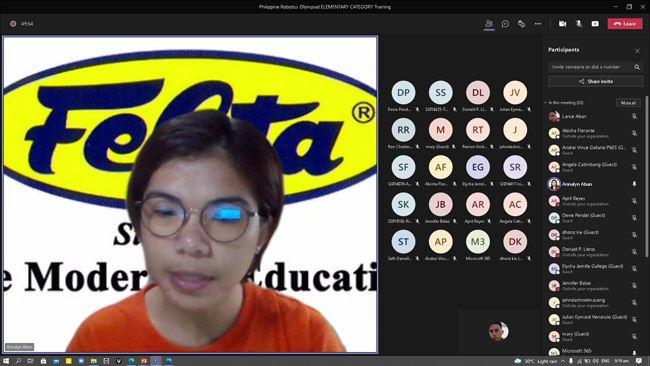Viewport: 650px width, 366px height.
Task: Open the meeting chat conversation icon
Action: pos(505,24)
